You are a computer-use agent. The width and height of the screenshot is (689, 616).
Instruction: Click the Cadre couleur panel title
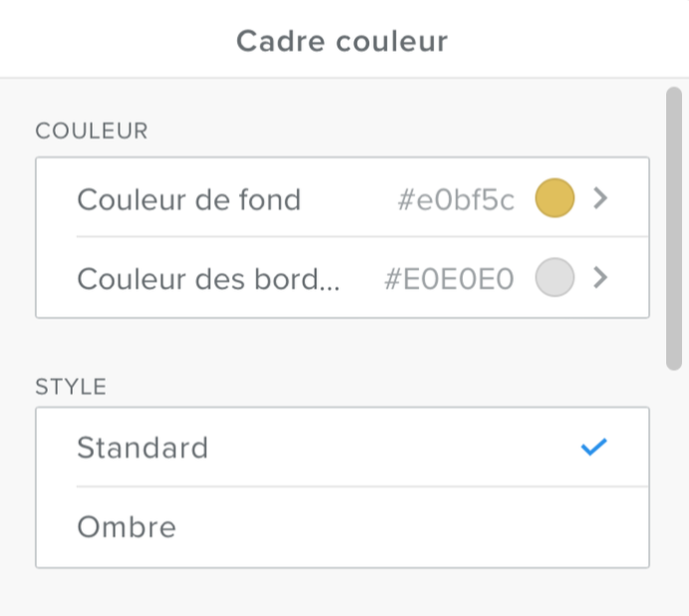pyautogui.click(x=342, y=41)
